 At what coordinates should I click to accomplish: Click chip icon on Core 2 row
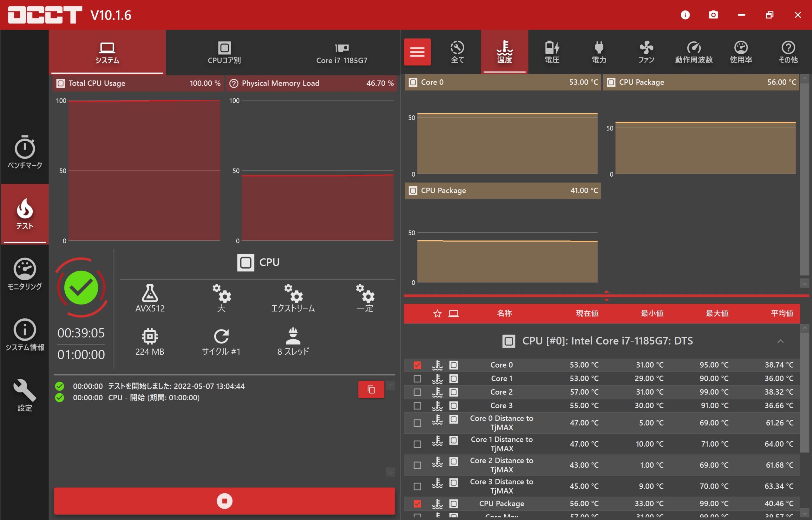click(453, 392)
